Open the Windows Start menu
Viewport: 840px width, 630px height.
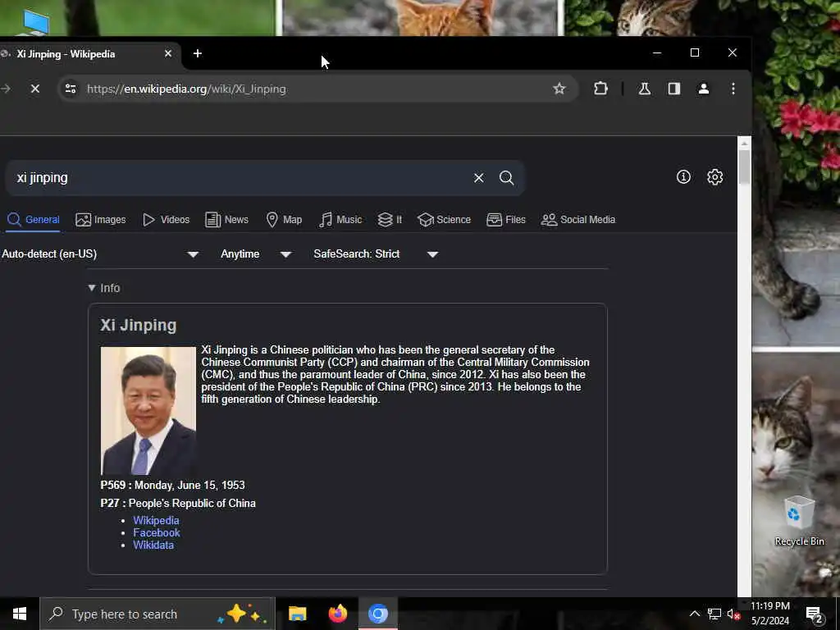[x=20, y=614]
